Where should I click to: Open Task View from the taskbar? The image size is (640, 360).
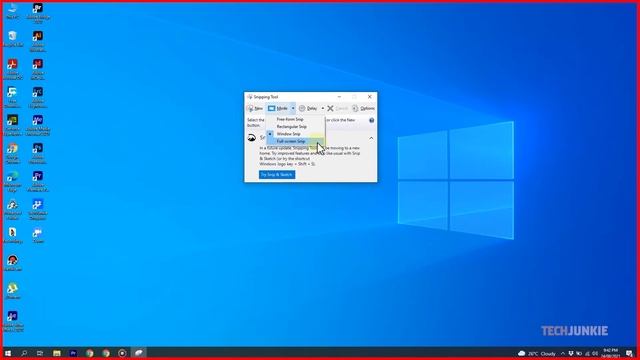point(40,353)
